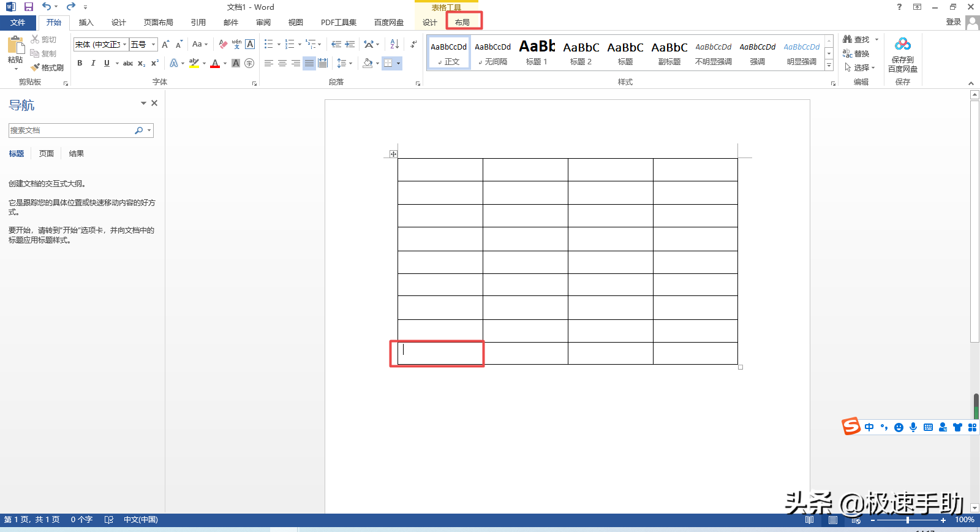Switch to 页面 view in navigation pane
The image size is (980, 532).
click(47, 154)
